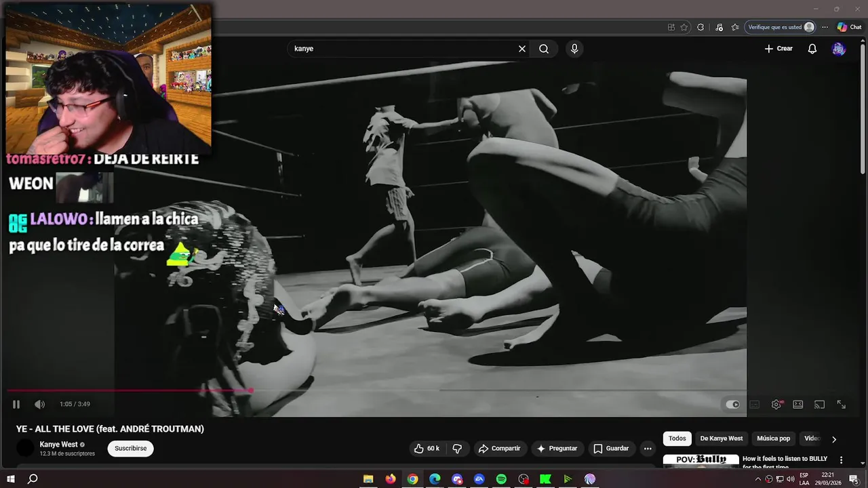Save the video with Guardar
868x488 pixels.
(x=612, y=449)
